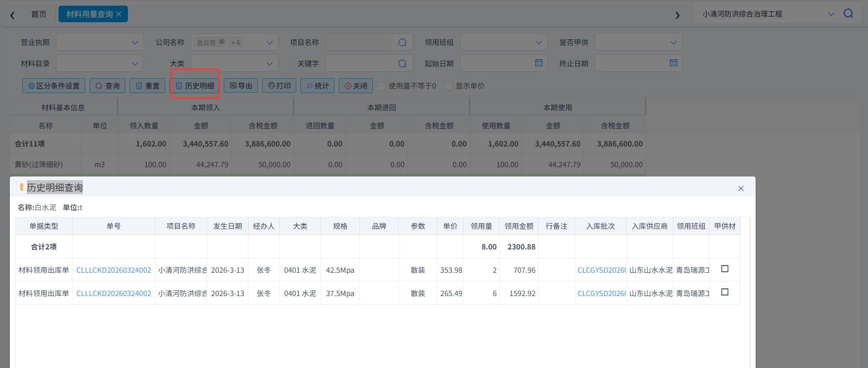868x368 pixels.
Task: Close the 历史明细查询 dialog
Action: (x=741, y=188)
